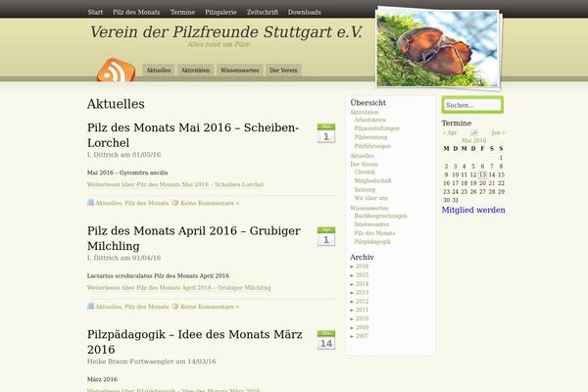Expand the 2014 archive year
The image size is (588, 392).
point(352,284)
